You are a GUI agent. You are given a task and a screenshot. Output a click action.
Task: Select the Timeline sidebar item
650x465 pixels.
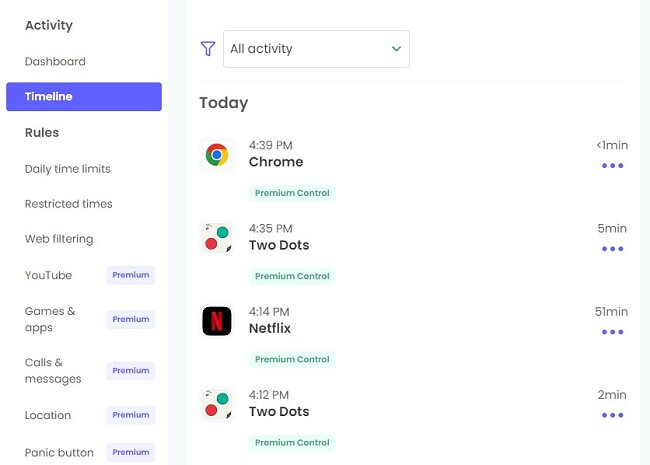(84, 97)
